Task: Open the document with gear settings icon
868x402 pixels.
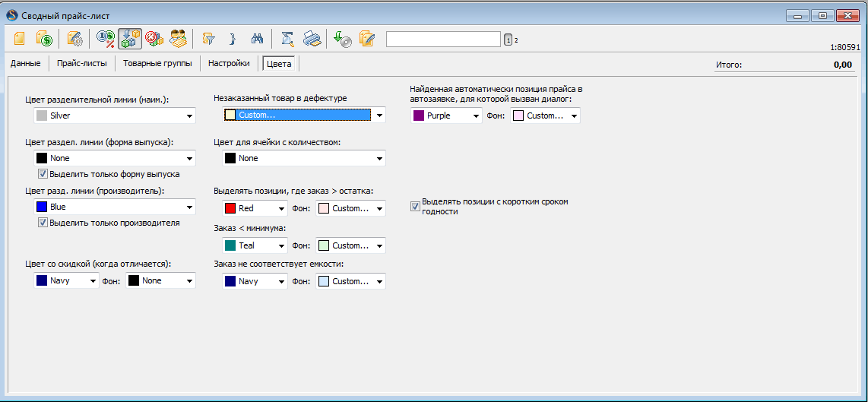Action: [74, 40]
